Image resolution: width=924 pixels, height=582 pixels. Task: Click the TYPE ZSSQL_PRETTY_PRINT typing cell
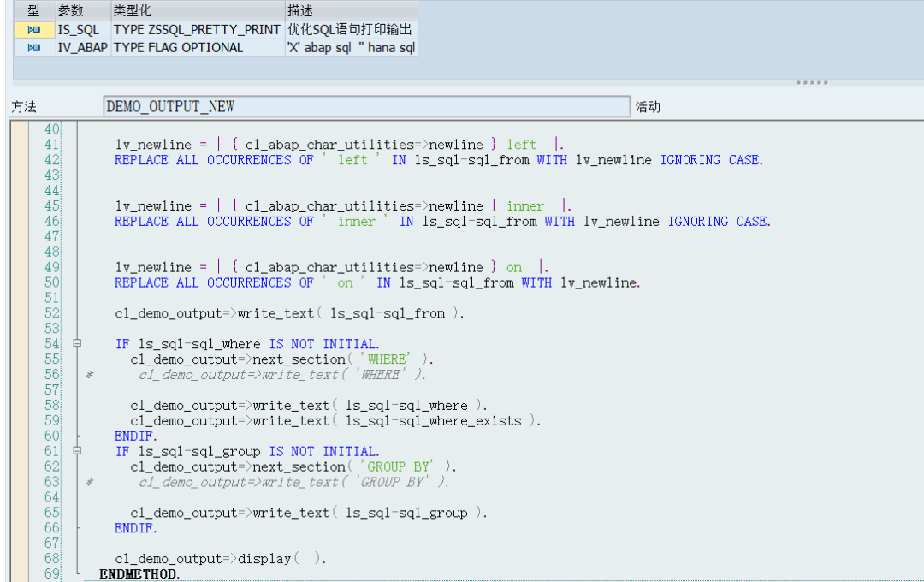198,29
